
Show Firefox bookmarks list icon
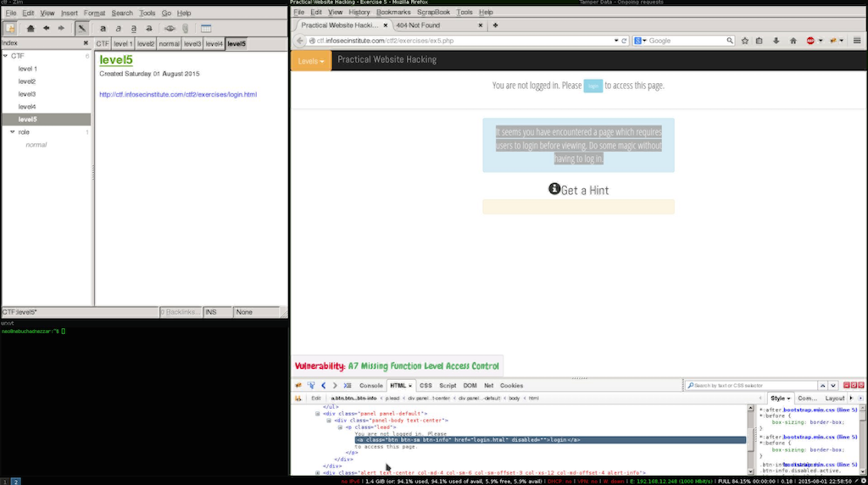(x=759, y=41)
